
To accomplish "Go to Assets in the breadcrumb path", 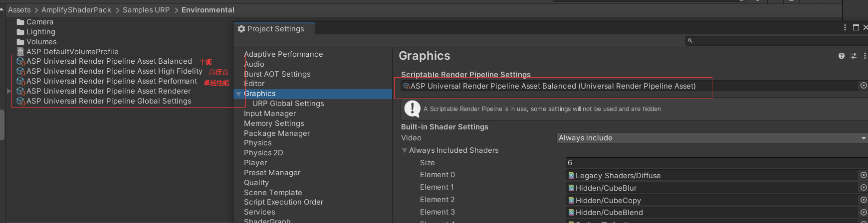I will point(19,10).
